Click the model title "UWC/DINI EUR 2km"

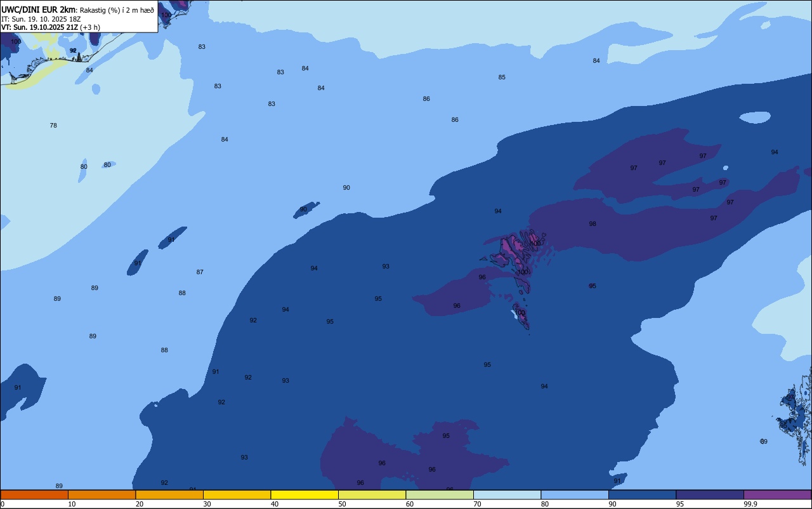click(39, 10)
